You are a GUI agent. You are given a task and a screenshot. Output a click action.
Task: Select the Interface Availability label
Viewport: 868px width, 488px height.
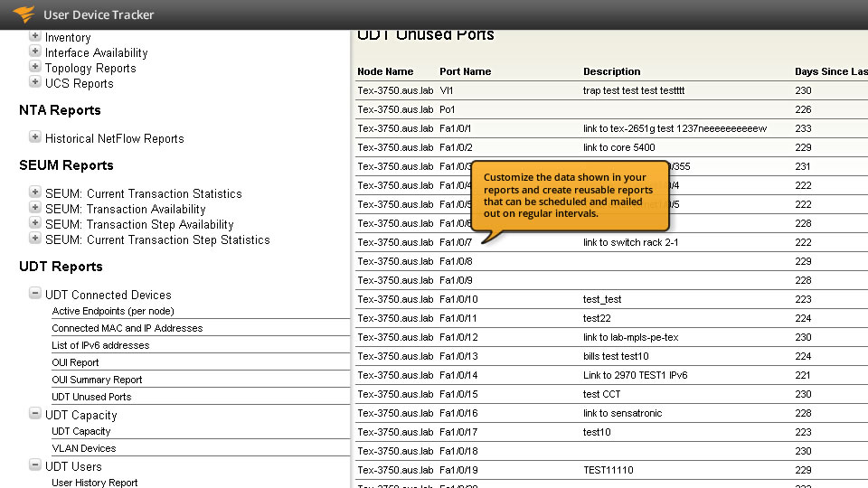(x=97, y=52)
